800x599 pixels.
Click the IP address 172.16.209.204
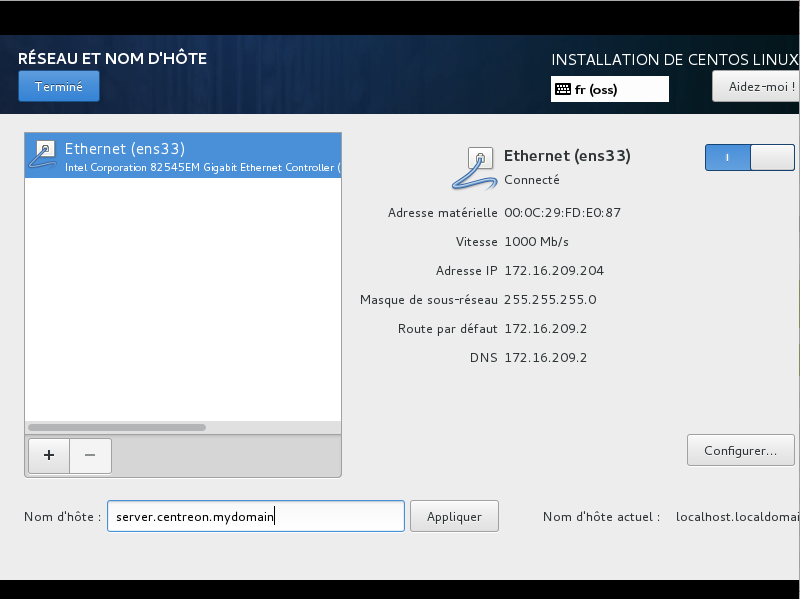pos(554,271)
